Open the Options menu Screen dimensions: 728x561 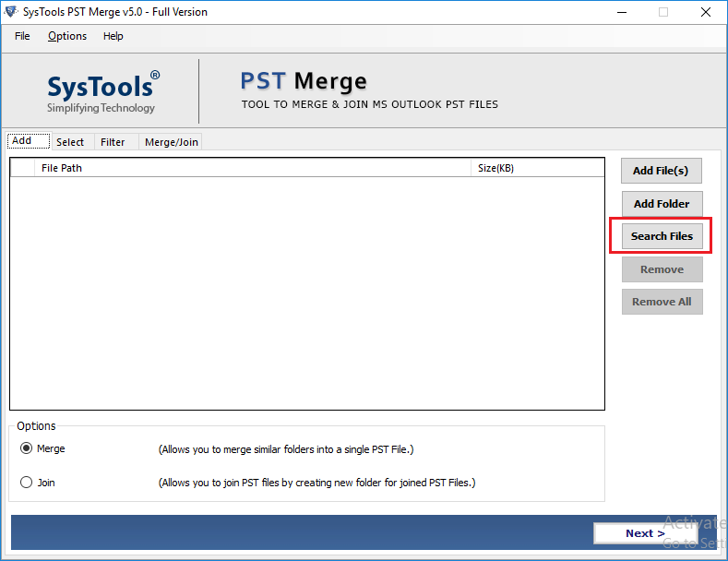point(67,36)
